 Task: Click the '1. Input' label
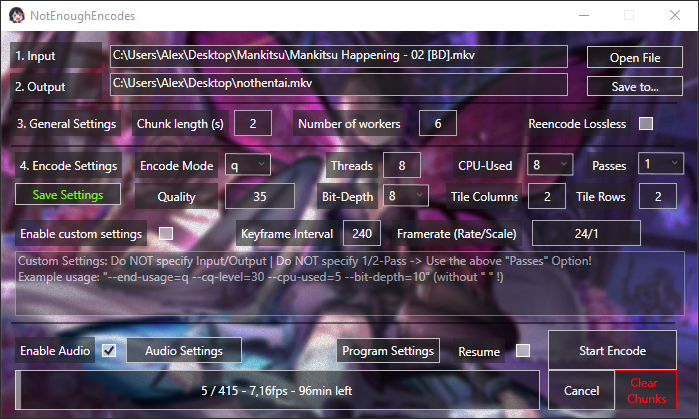(35, 56)
